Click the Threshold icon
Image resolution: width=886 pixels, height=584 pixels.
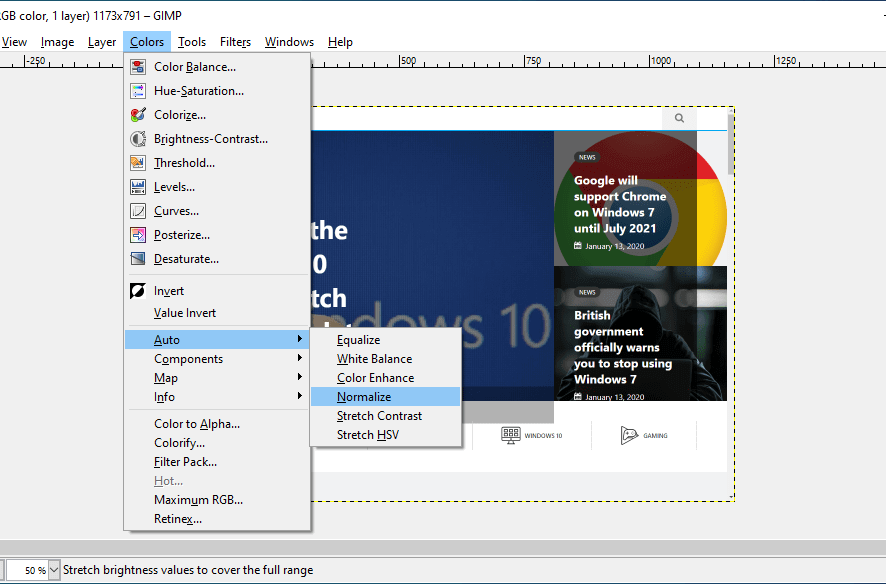tap(138, 163)
